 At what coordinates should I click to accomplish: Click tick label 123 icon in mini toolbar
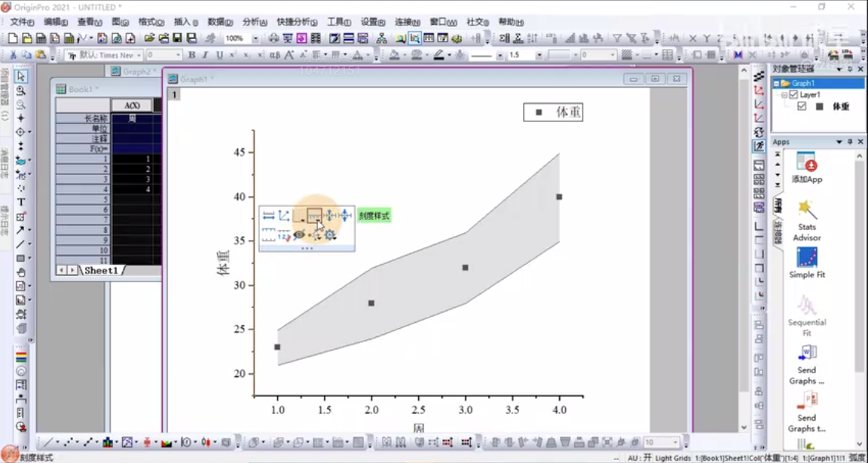(284, 235)
